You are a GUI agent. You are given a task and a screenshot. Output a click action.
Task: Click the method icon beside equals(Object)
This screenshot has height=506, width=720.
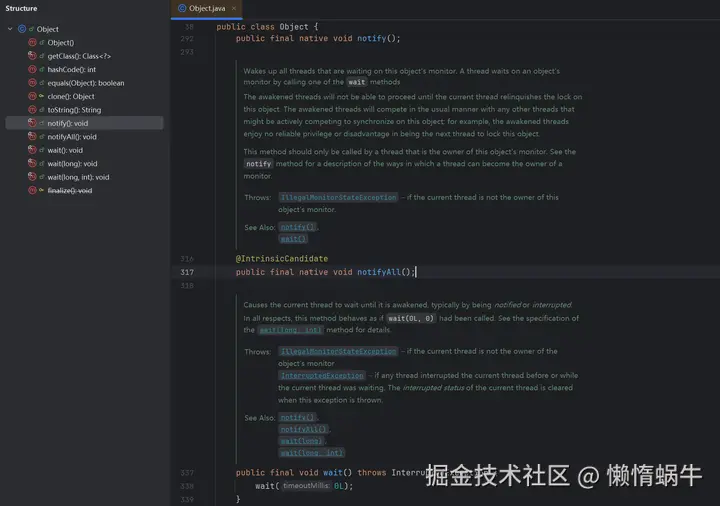click(x=32, y=83)
